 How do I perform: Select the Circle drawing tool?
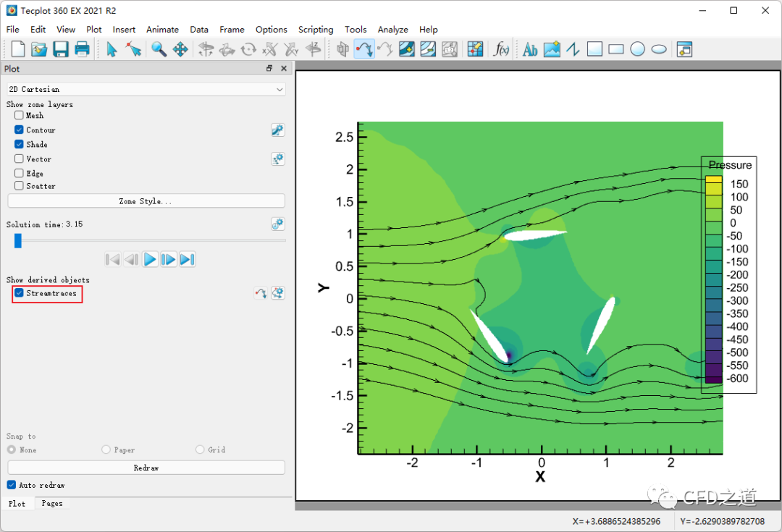click(637, 49)
